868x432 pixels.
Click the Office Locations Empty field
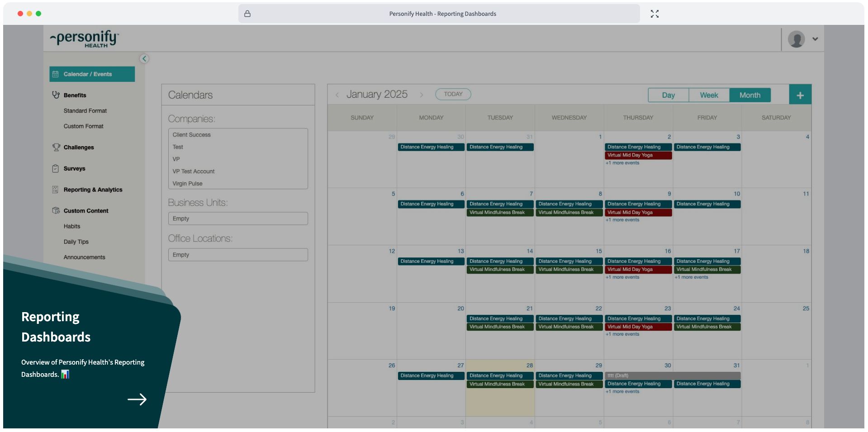click(238, 255)
